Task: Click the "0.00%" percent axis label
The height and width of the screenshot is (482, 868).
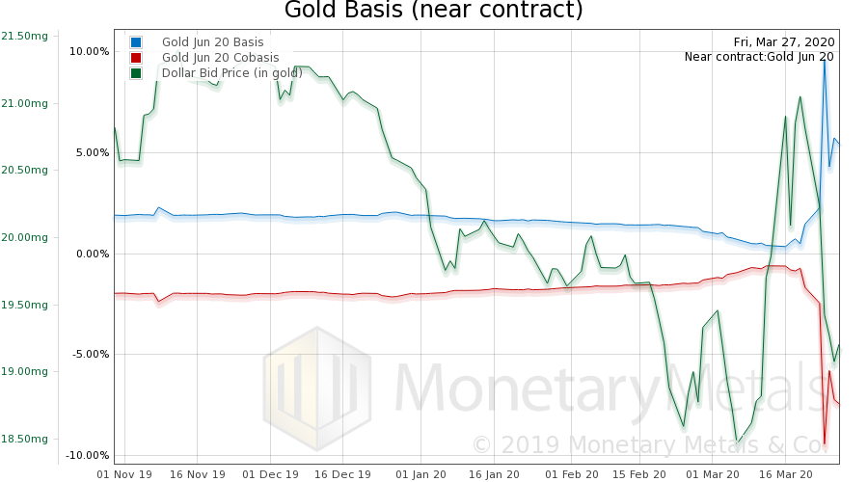Action: coord(93,254)
